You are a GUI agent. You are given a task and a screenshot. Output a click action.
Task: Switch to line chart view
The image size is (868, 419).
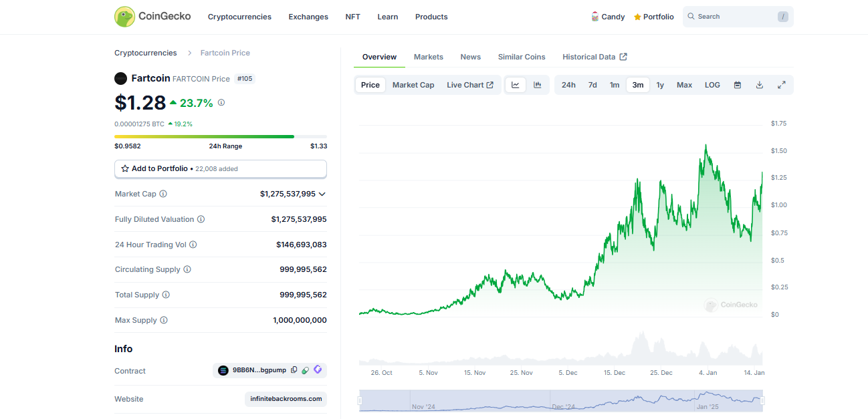tap(516, 85)
